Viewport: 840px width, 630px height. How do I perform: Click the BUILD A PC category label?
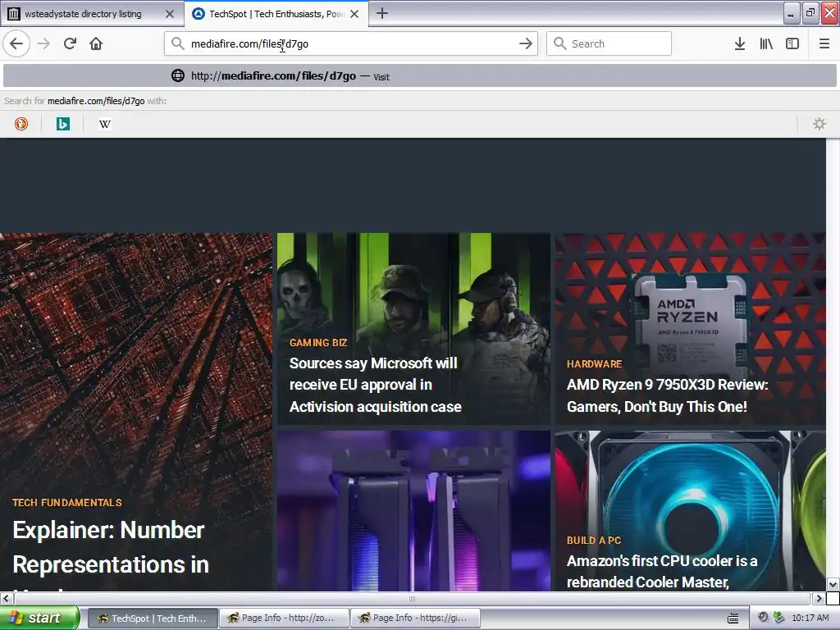[x=594, y=540]
